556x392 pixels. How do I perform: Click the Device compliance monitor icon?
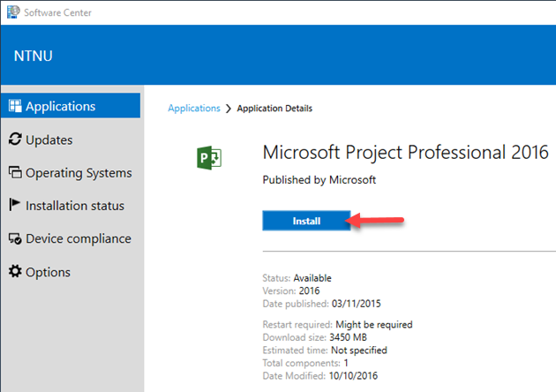(x=15, y=238)
